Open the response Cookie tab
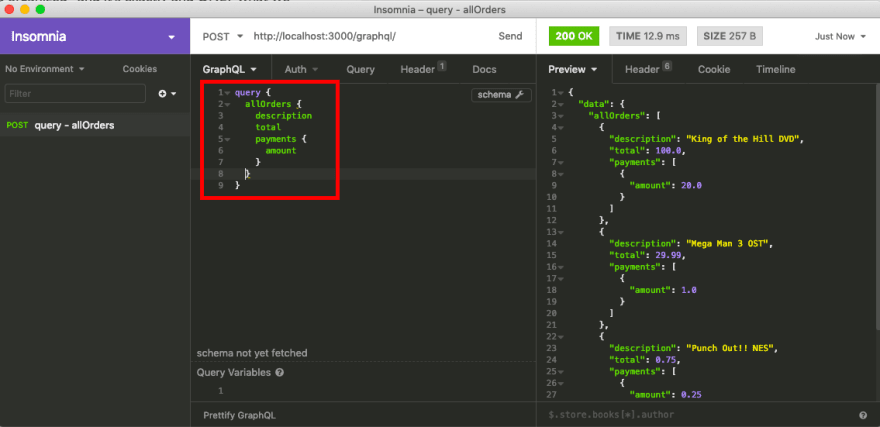Screen dimensions: 880x427 (x=713, y=69)
